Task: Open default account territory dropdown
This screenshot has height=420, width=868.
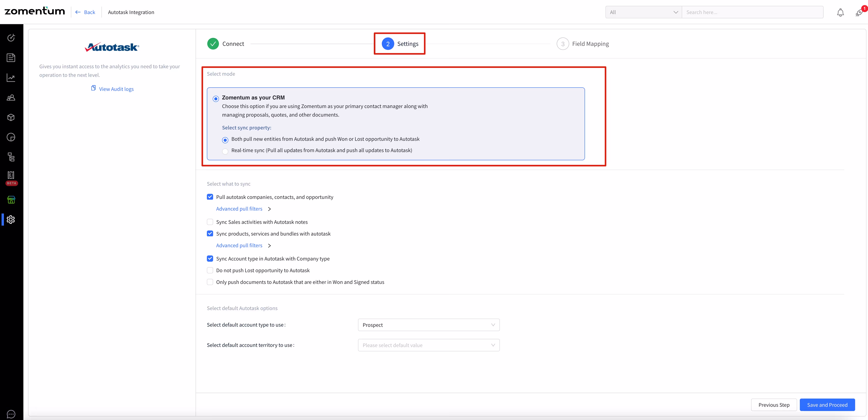Action: coord(428,345)
